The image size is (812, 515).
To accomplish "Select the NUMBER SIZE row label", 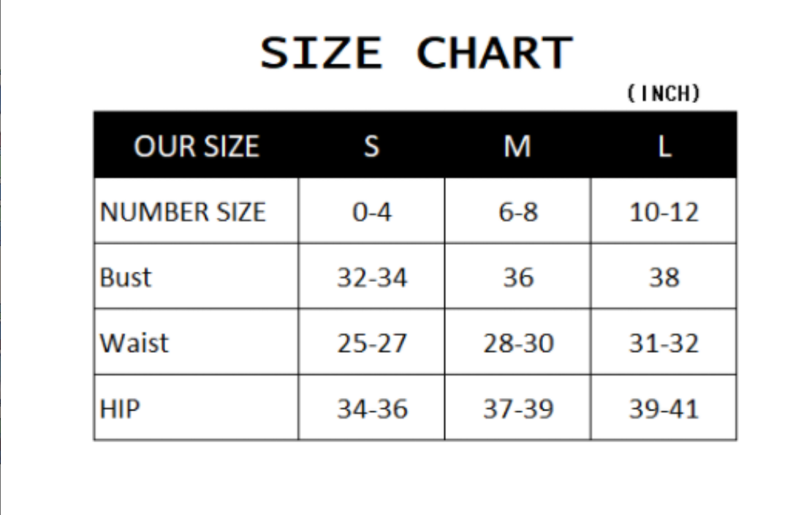I will coord(183,212).
